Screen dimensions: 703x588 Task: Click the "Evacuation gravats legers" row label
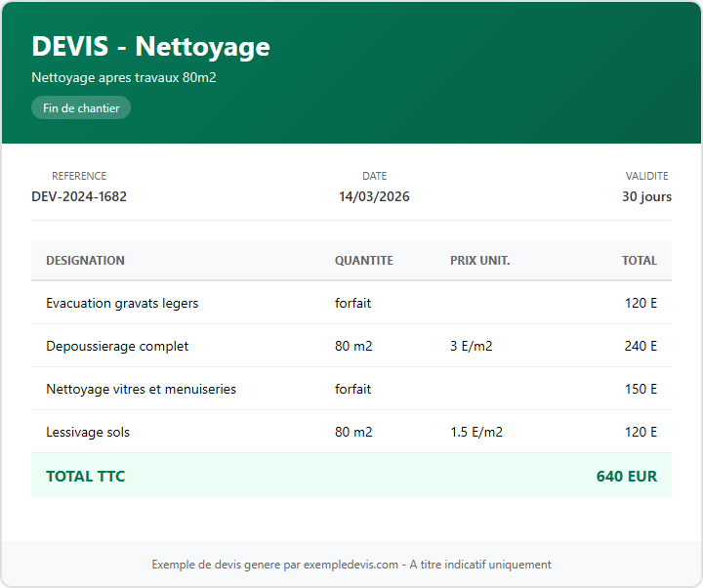click(122, 303)
